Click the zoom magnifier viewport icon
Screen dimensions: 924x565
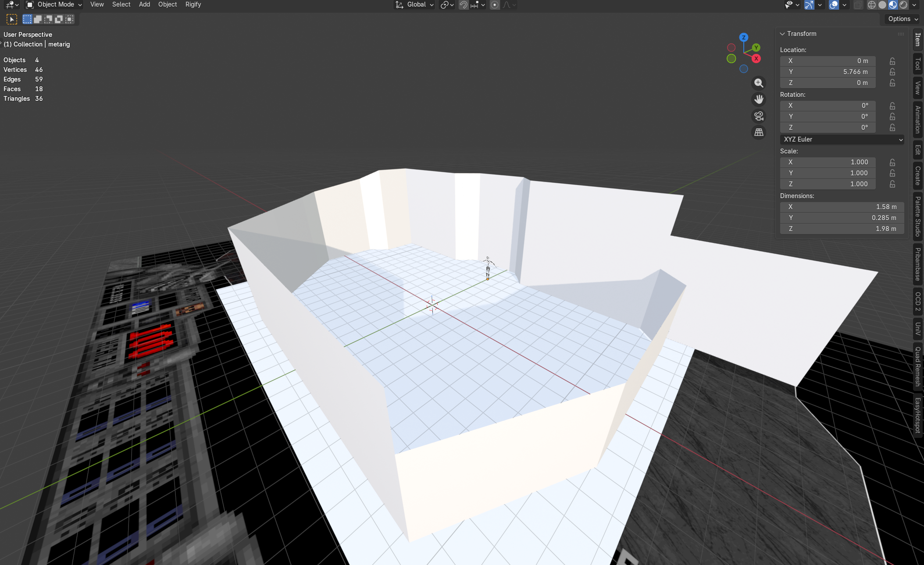coord(759,83)
